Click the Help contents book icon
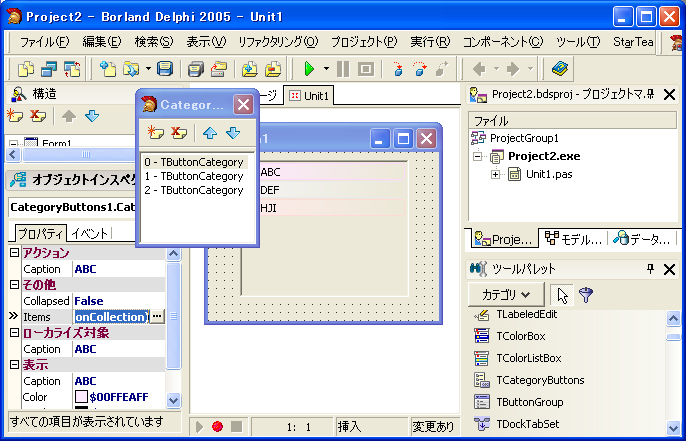 [560, 69]
